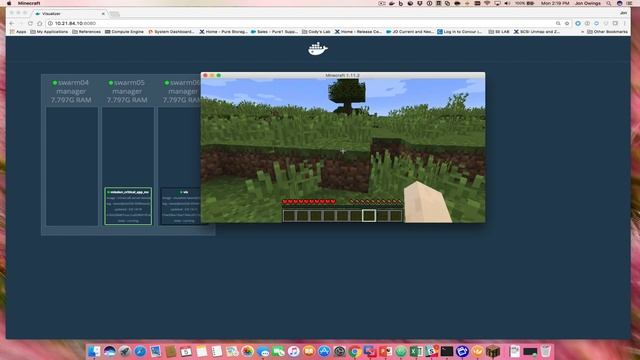Open the volume control in menu bar

click(507, 3)
